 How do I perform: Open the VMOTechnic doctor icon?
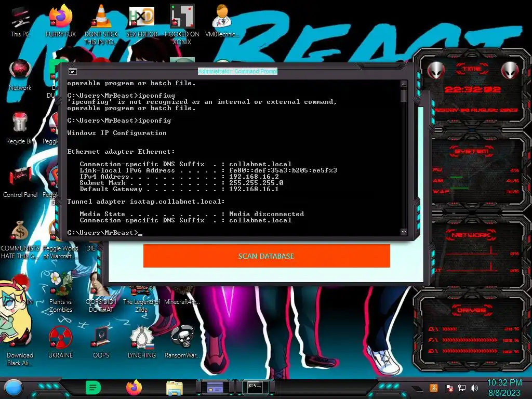(x=222, y=20)
